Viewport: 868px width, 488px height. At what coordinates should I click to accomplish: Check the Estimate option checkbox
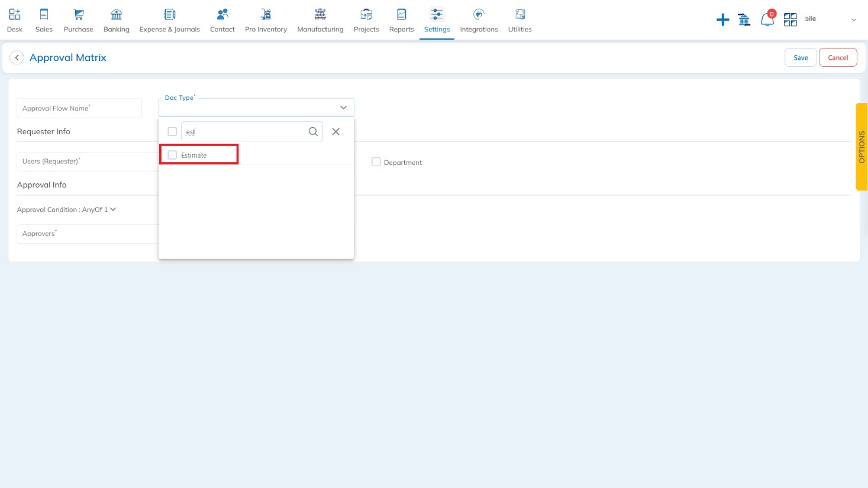point(172,155)
